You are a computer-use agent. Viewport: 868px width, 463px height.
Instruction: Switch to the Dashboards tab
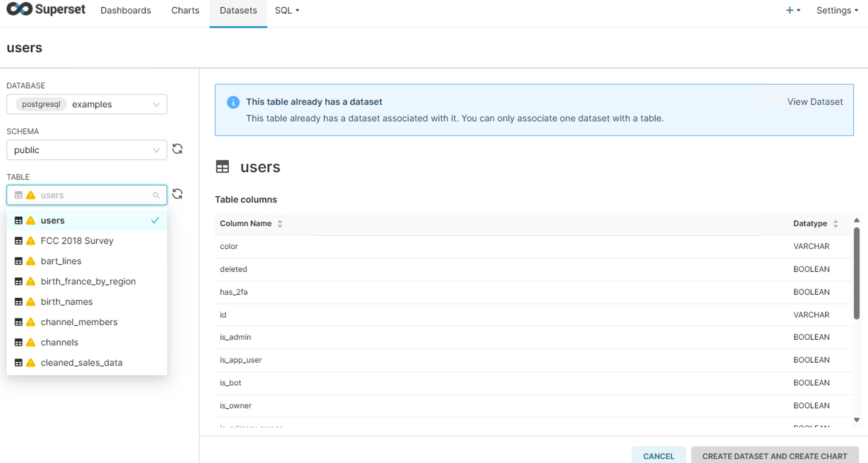coord(126,10)
